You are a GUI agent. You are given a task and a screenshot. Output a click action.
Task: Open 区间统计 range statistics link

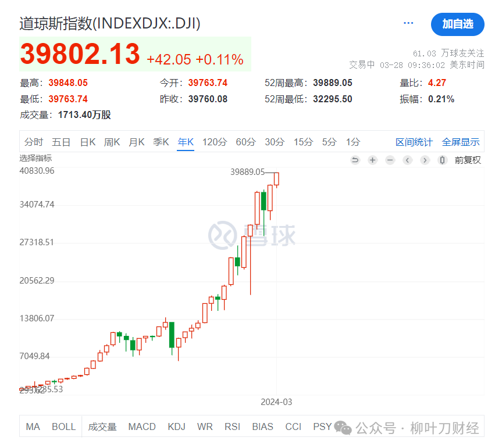pyautogui.click(x=414, y=142)
